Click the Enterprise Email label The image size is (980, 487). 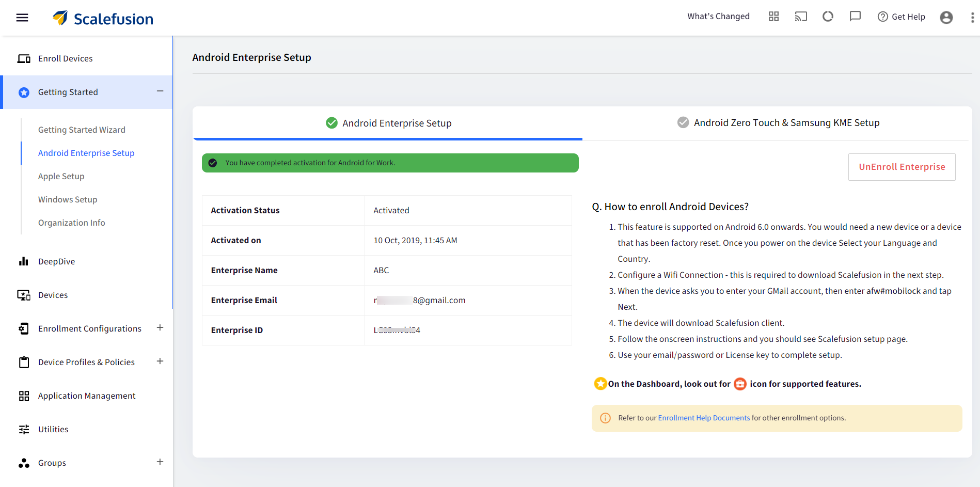[x=244, y=300]
